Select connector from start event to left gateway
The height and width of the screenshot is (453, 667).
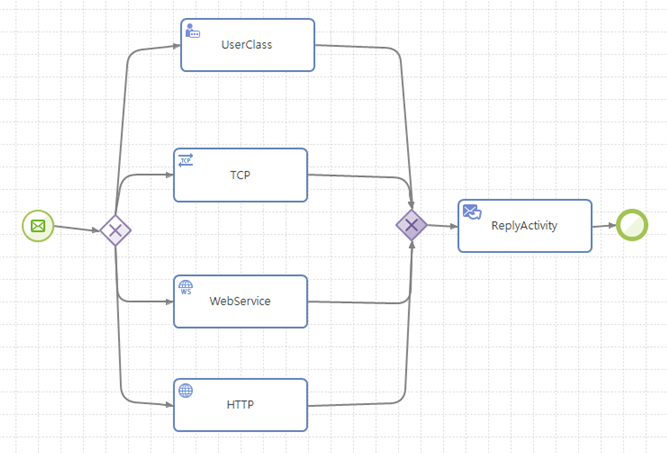(76, 228)
